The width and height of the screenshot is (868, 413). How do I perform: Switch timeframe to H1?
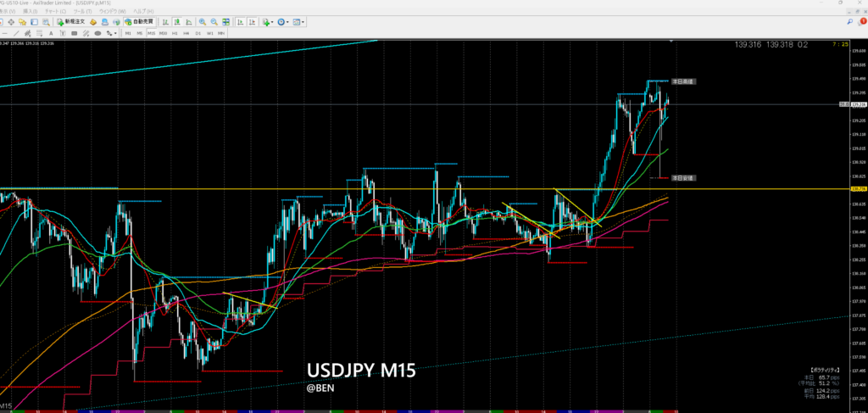pyautogui.click(x=174, y=33)
